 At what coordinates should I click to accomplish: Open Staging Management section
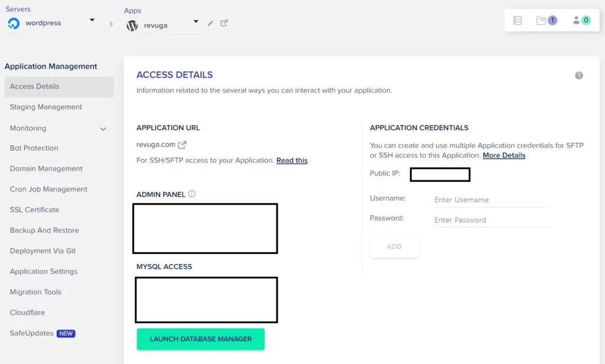tap(46, 107)
